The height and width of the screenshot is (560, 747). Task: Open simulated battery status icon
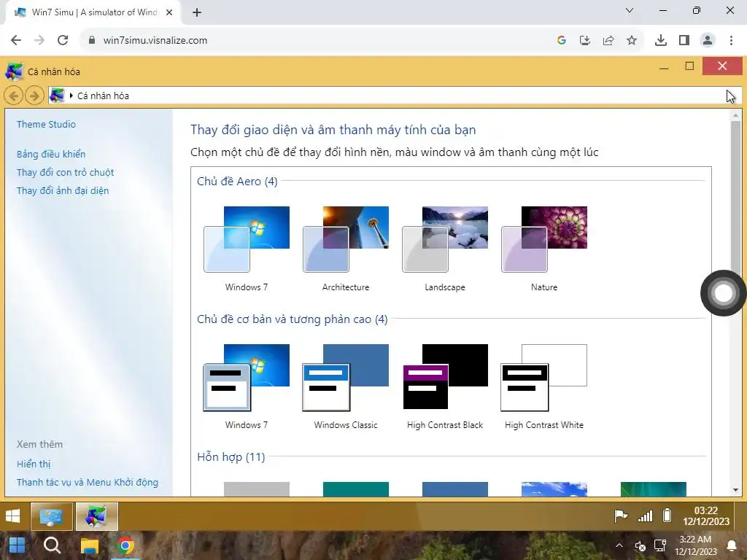667,516
